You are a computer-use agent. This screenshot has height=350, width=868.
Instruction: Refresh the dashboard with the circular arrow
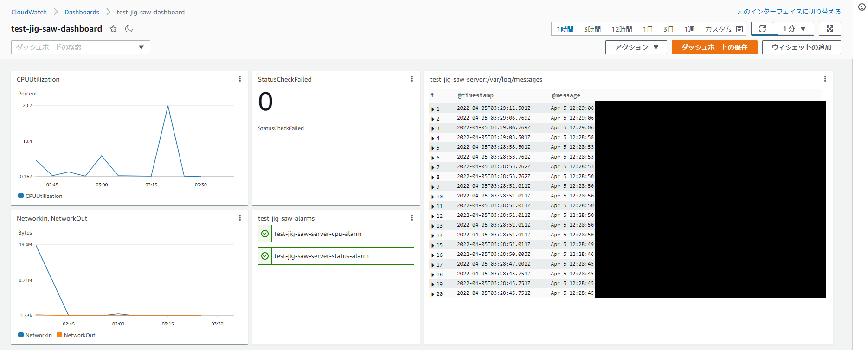tap(762, 29)
